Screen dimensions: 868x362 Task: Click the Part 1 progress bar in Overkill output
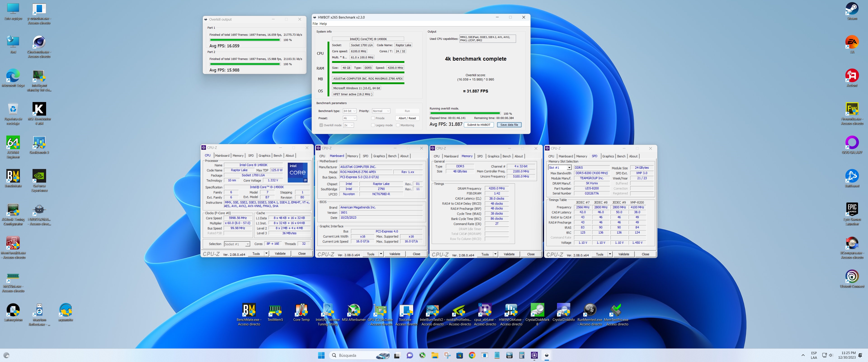[x=245, y=40]
